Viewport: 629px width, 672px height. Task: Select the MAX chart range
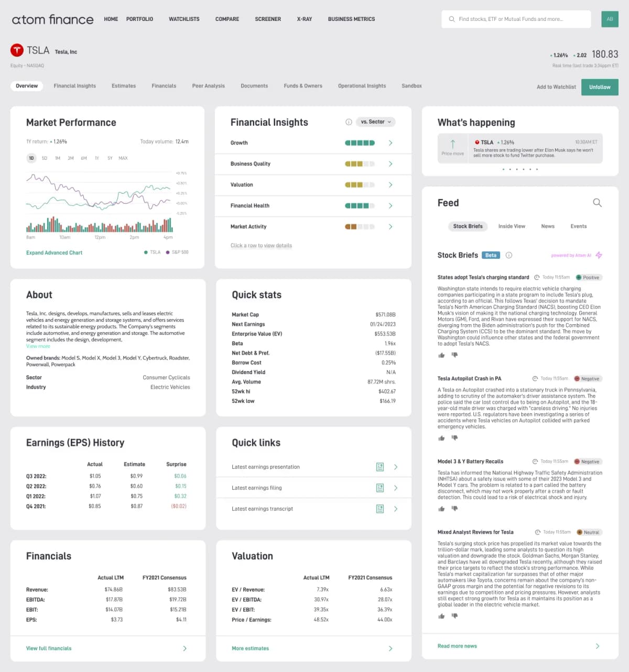click(x=123, y=158)
